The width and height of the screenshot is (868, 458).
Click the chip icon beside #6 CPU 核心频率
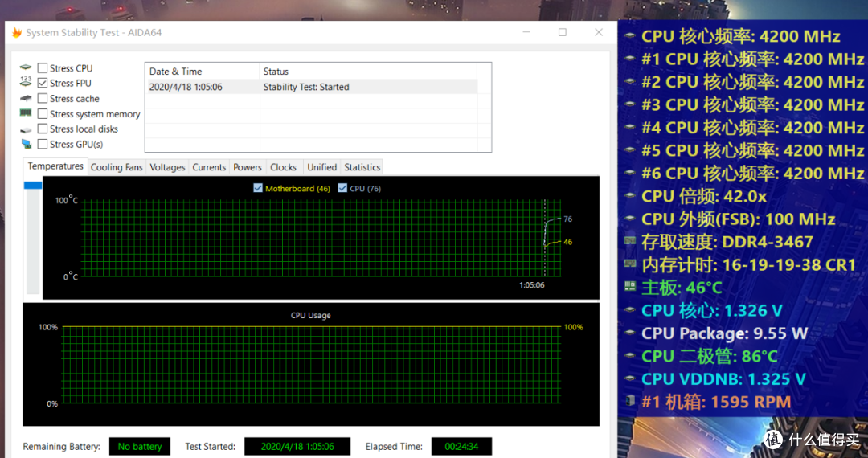(x=629, y=173)
